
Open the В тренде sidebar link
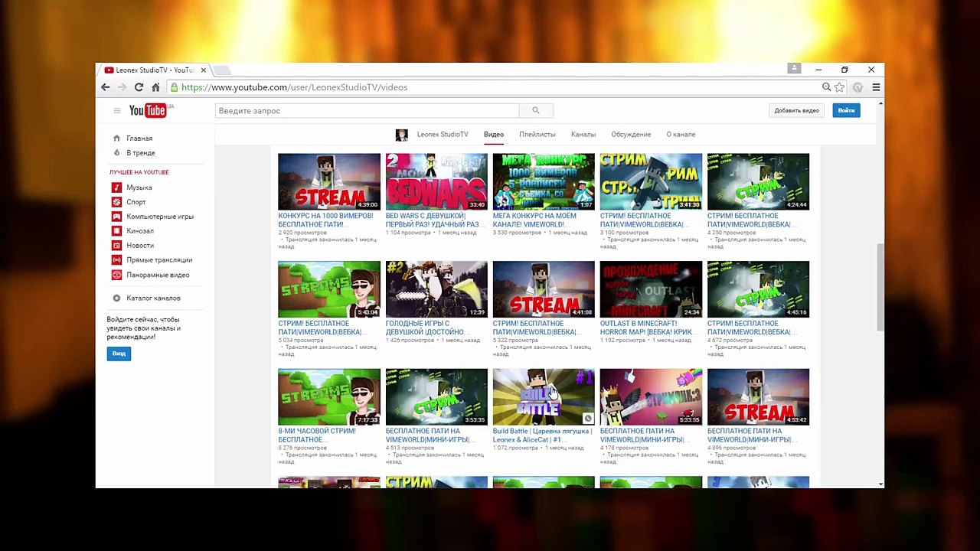click(141, 153)
